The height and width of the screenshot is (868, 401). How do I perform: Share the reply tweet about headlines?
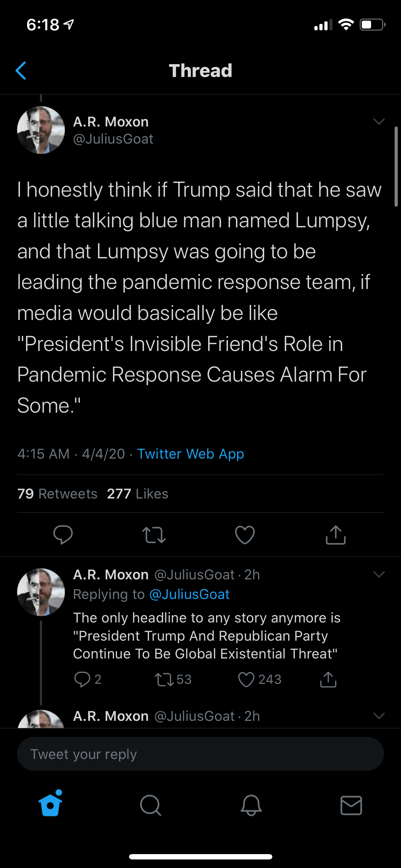click(328, 680)
